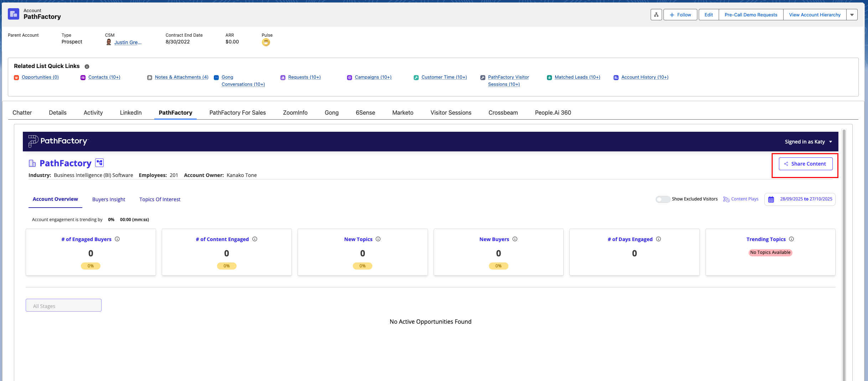This screenshot has width=868, height=381.
Task: Show info for Trending Topics
Action: 791,239
